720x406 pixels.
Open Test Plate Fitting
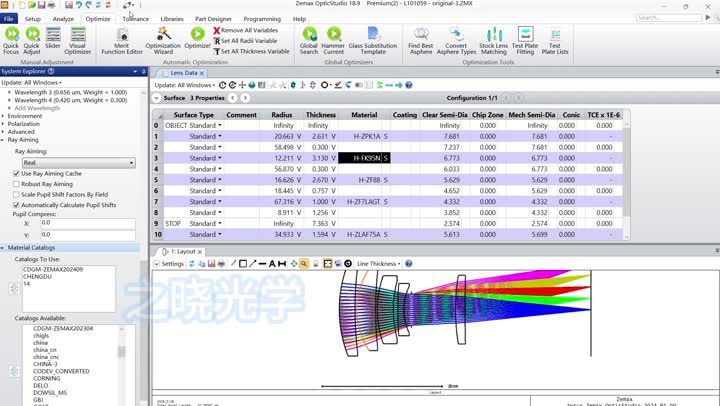click(525, 40)
